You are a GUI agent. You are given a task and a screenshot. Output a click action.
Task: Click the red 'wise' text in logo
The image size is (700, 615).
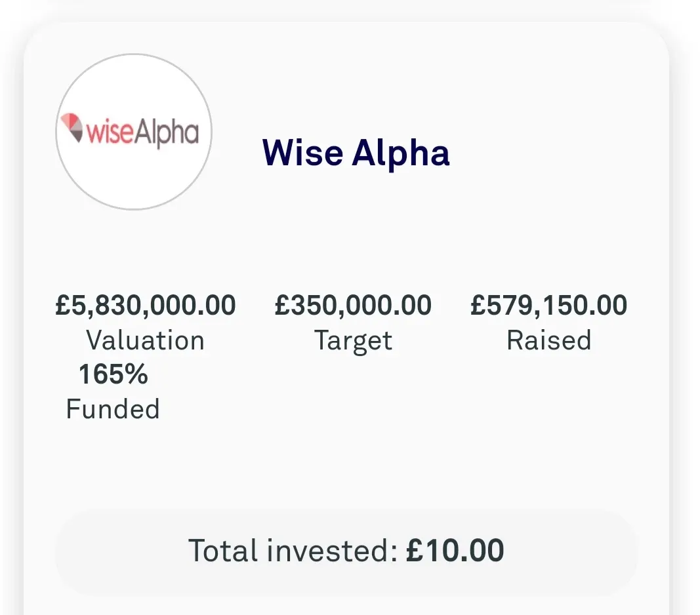point(110,132)
